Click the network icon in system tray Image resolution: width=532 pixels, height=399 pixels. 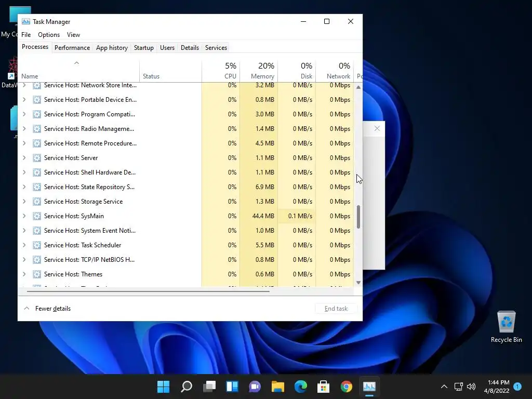pyautogui.click(x=458, y=387)
